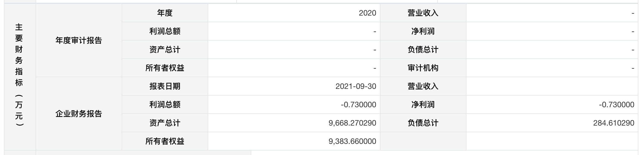The width and height of the screenshot is (644, 155).
Task: Select the 年度审计报告 section cell
Action: tap(79, 41)
